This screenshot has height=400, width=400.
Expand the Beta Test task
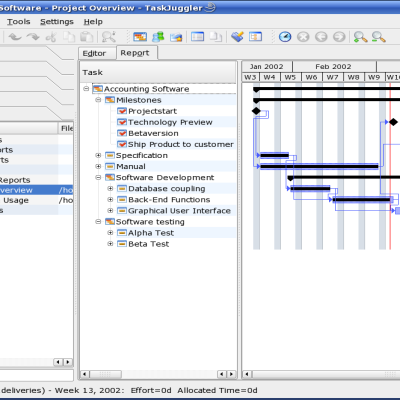click(x=110, y=244)
